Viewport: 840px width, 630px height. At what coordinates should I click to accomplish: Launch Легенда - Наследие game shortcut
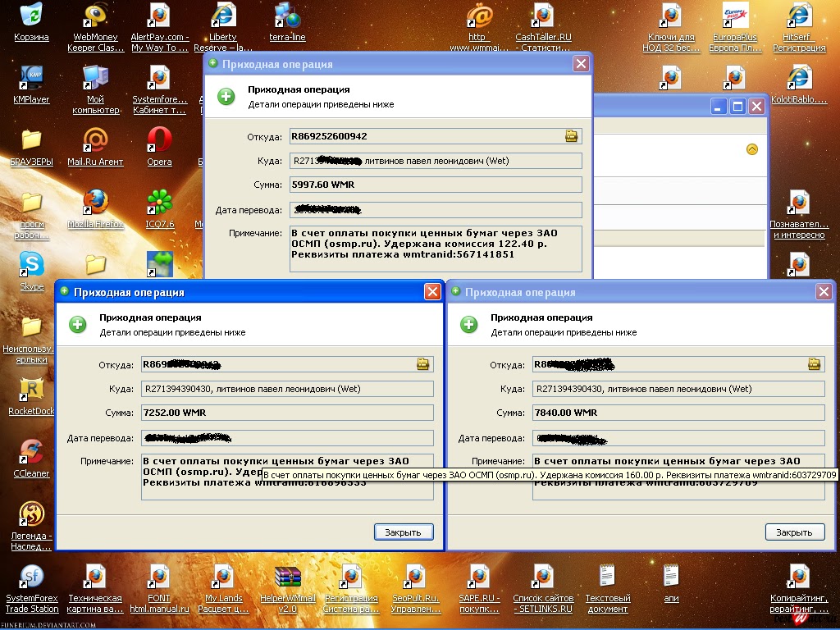point(31,526)
